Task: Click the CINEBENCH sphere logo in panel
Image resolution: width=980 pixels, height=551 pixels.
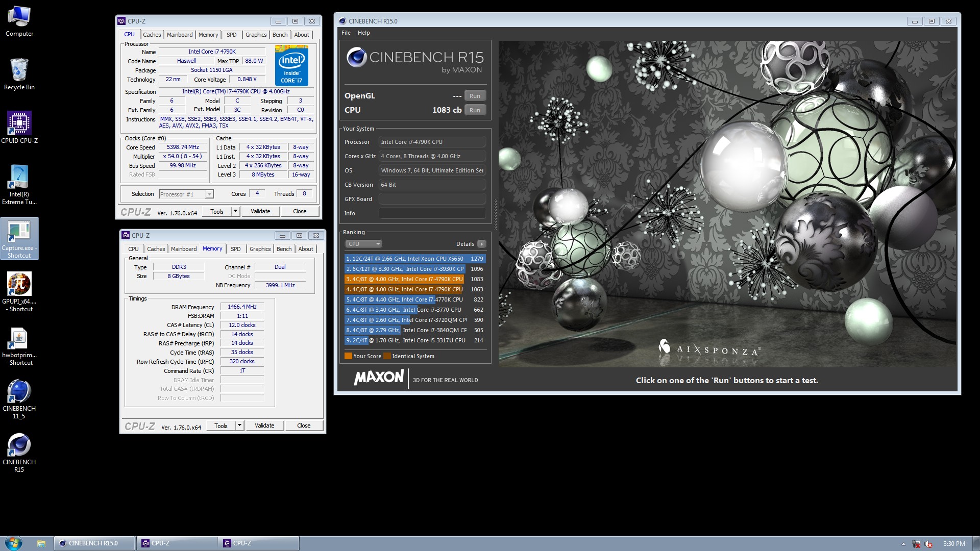Action: pos(356,57)
